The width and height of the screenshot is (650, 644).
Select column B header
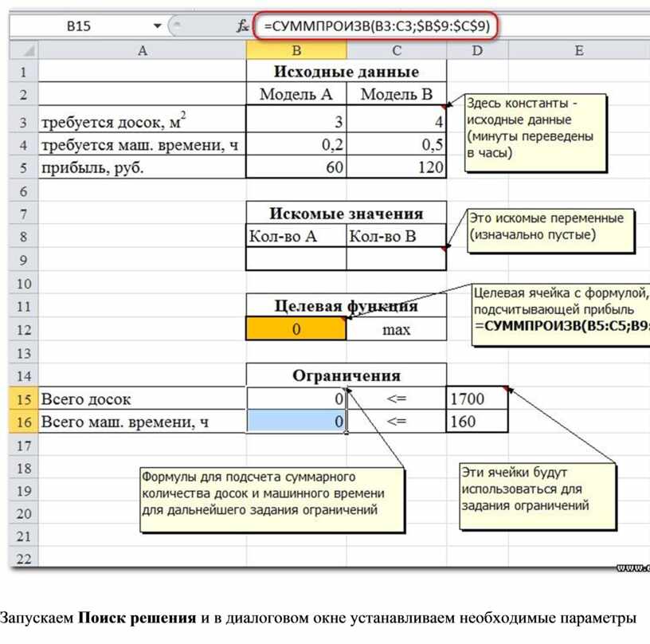coord(296,50)
